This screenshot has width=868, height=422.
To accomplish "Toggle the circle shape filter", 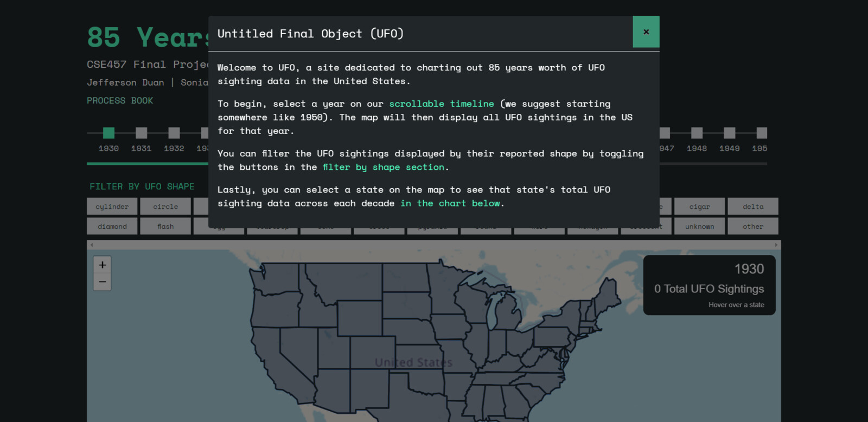I will [165, 207].
